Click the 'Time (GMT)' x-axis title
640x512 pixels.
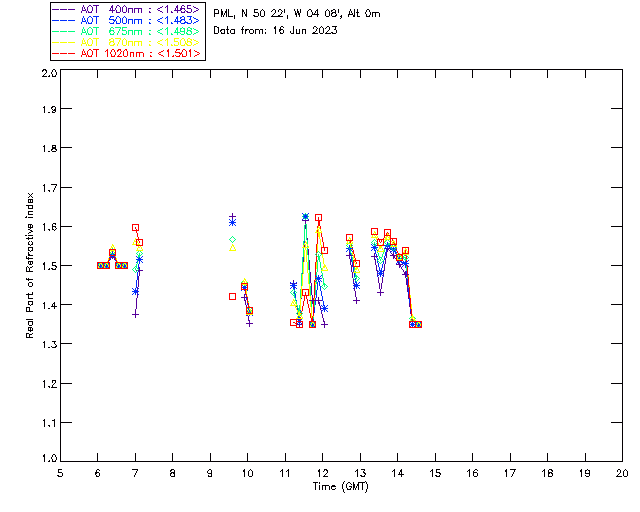[340, 488]
